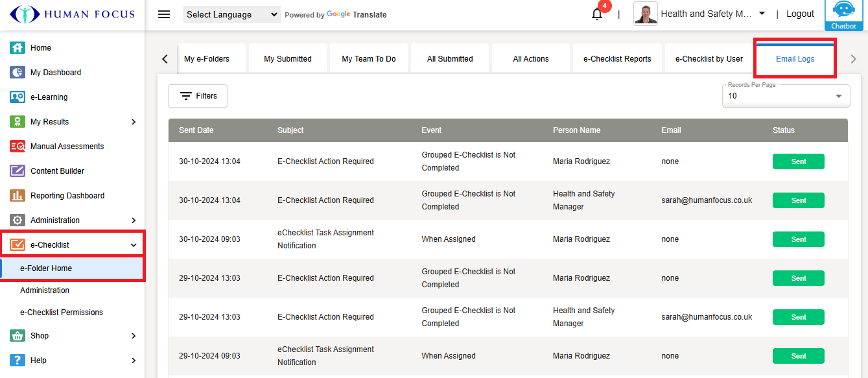
Task: Open the Select Language dropdown
Action: (231, 14)
